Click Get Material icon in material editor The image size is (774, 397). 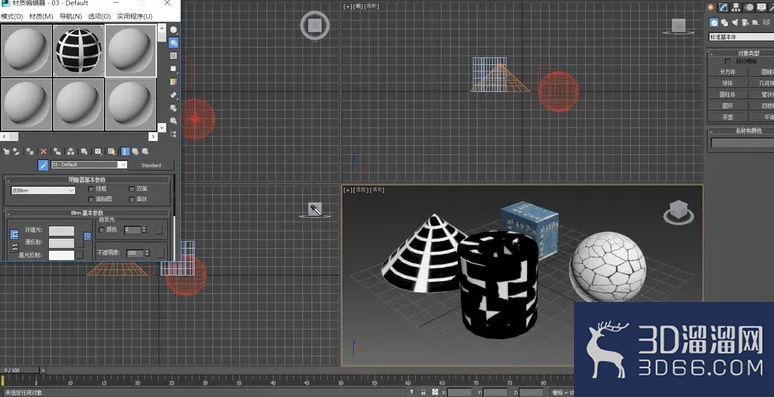click(6, 151)
